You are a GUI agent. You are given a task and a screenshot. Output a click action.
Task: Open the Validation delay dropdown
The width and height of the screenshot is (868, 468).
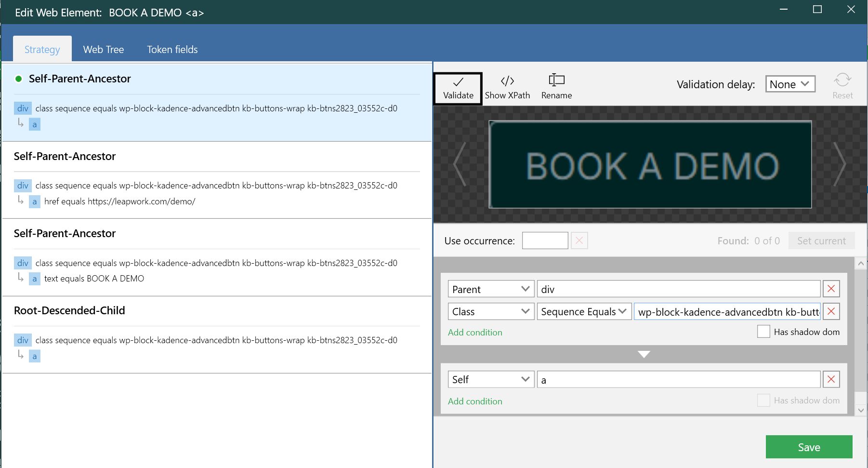[790, 84]
